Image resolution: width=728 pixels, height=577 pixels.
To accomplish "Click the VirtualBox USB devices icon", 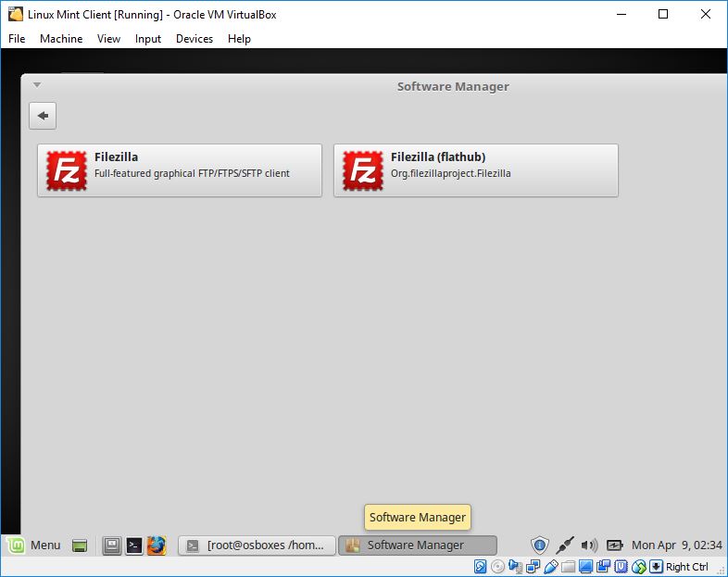I will click(551, 567).
